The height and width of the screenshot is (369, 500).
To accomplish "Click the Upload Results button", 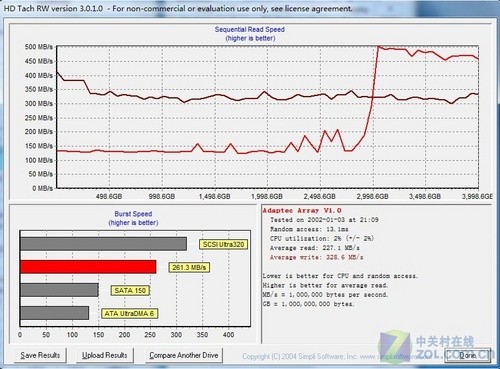I will click(105, 355).
